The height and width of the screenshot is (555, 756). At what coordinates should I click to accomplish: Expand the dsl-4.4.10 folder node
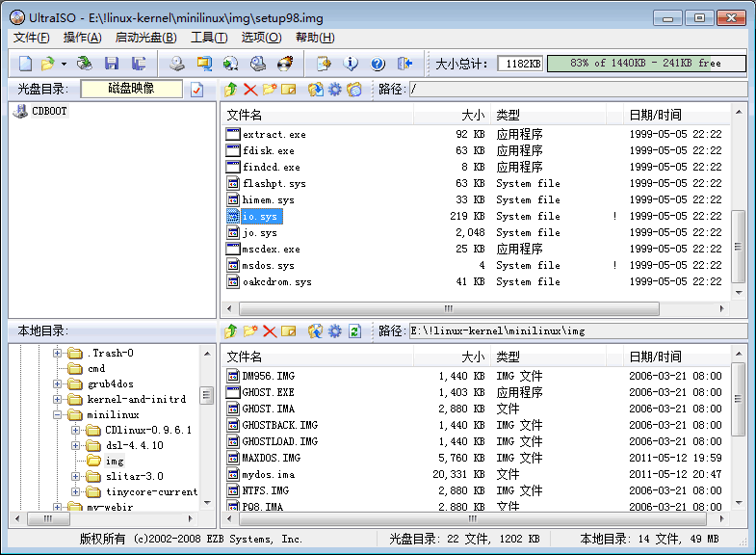(x=76, y=445)
